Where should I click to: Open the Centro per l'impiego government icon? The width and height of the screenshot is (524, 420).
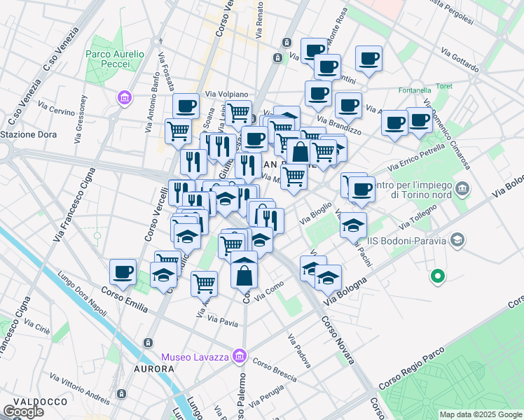(462, 188)
